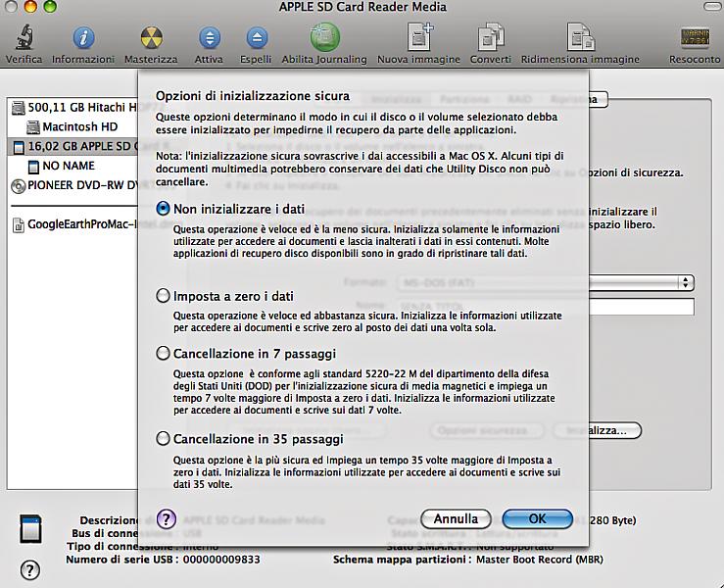Viewport: 724px width, 588px height.
Task: Click the purple help icon in dialog
Action: (x=167, y=519)
